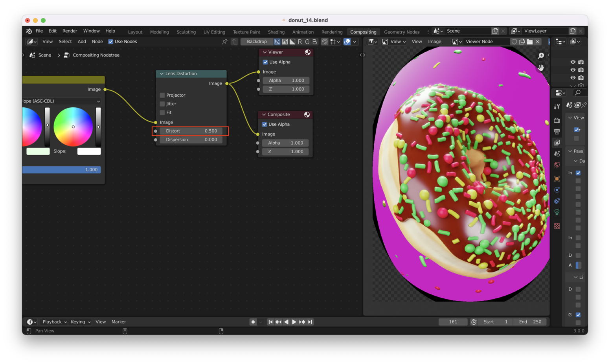Click the zoom magnifier in image viewer
This screenshot has height=364, width=610.
pyautogui.click(x=541, y=56)
